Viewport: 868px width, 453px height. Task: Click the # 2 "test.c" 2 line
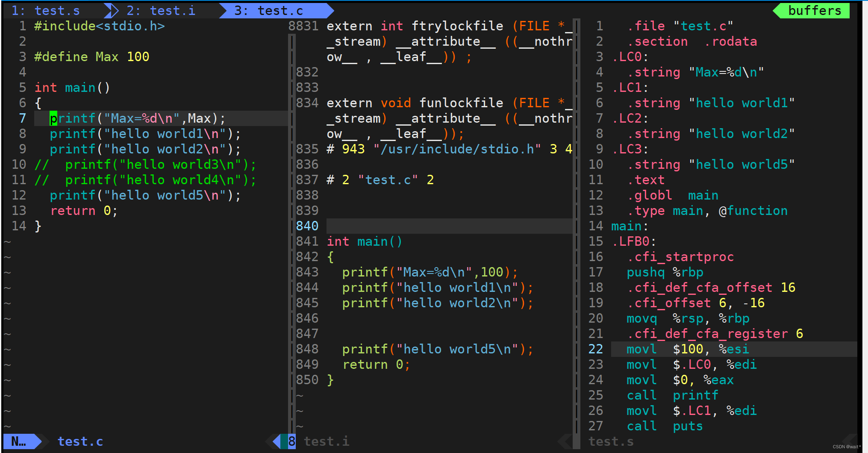coord(380,180)
